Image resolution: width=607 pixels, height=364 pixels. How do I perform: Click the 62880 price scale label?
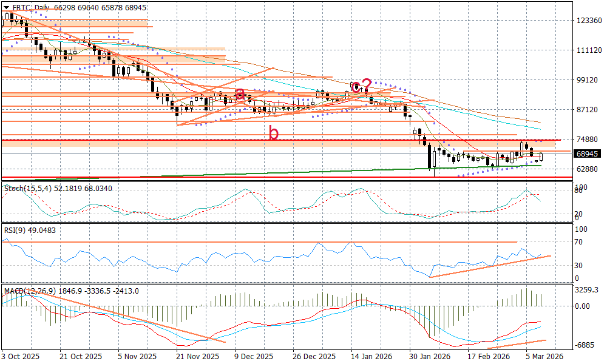[x=588, y=169]
